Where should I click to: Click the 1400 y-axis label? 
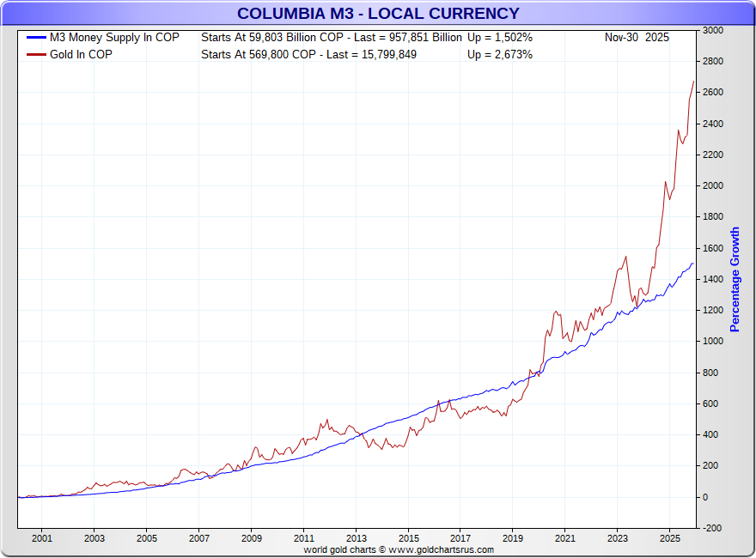[x=713, y=279]
